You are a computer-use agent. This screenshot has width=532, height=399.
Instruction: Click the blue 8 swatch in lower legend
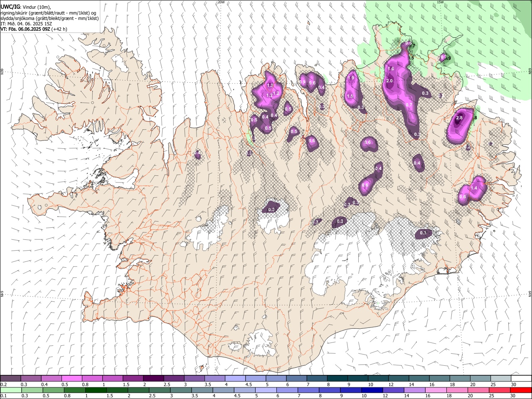click(329, 390)
